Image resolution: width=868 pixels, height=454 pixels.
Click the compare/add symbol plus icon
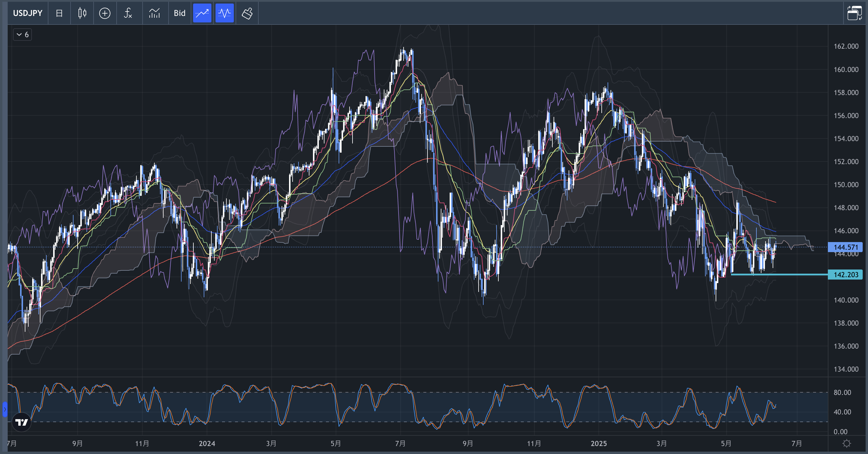pos(105,13)
